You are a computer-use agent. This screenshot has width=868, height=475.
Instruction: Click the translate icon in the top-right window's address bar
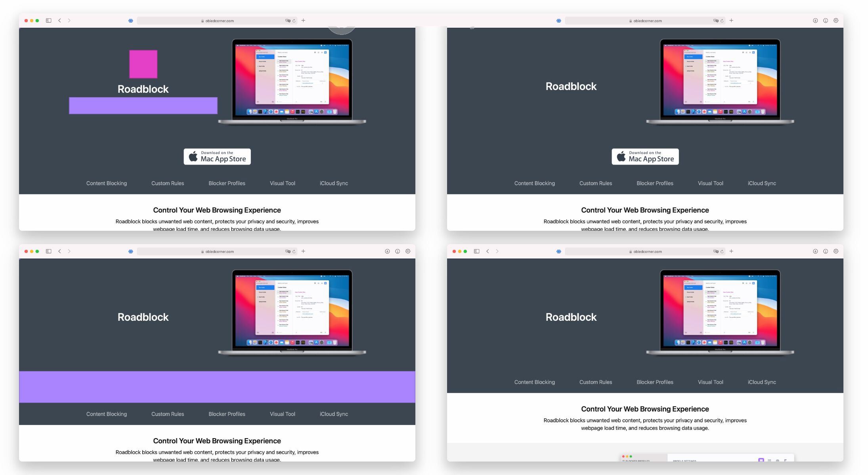pyautogui.click(x=716, y=21)
